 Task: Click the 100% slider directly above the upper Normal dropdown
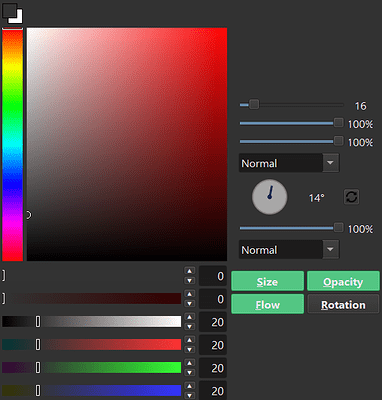(x=291, y=141)
